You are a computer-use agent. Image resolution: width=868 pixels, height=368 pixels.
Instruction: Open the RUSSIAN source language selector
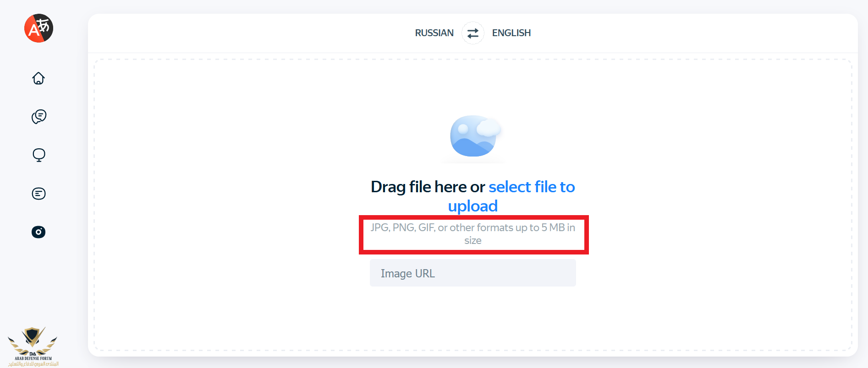pos(434,33)
